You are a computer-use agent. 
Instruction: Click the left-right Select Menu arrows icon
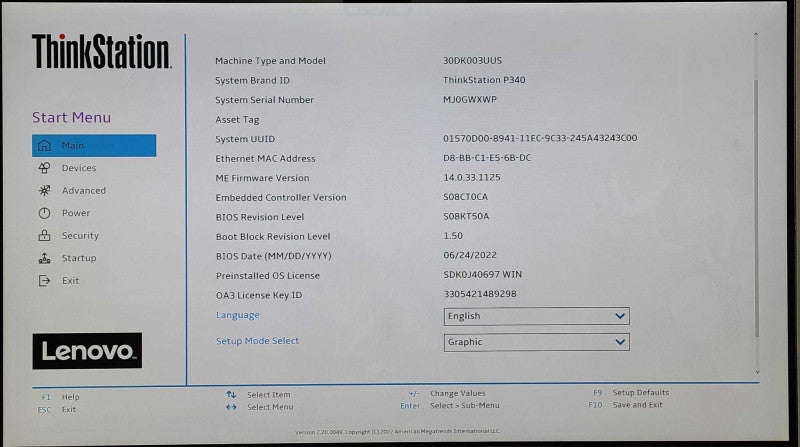click(x=231, y=407)
